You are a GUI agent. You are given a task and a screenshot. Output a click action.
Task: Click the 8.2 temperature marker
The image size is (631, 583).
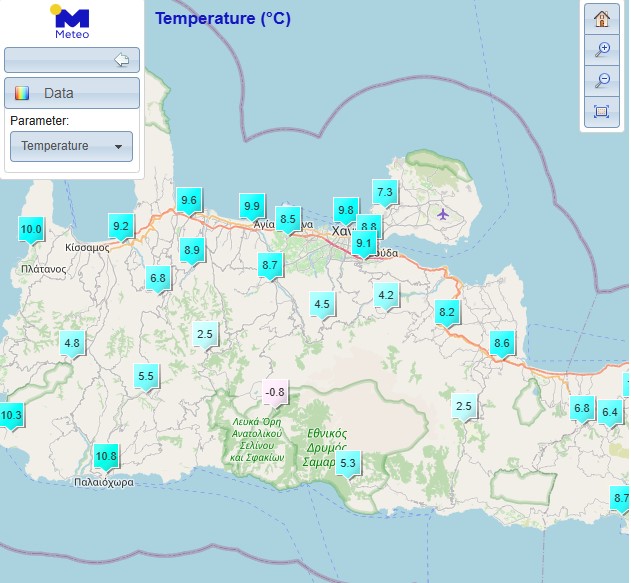click(x=447, y=314)
